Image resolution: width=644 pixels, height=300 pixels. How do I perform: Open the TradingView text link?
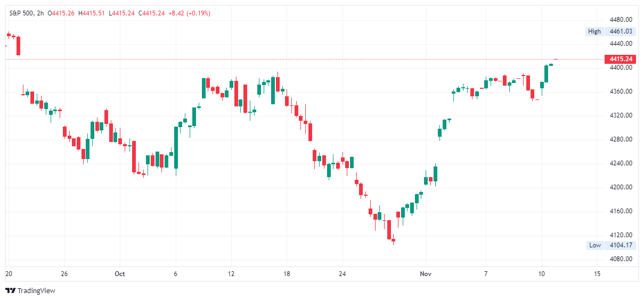click(x=36, y=291)
